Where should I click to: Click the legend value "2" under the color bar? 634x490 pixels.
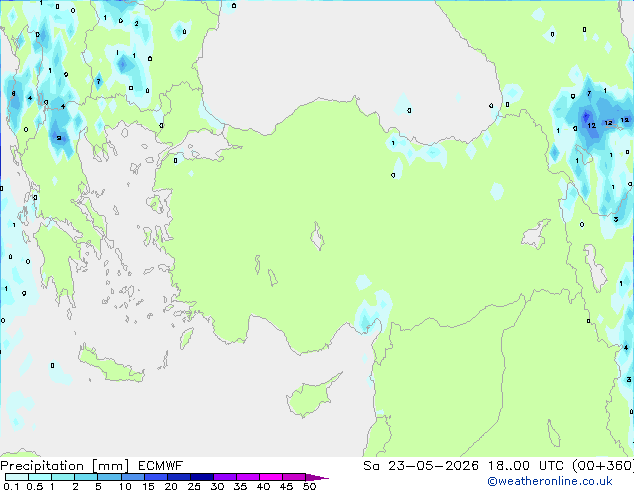coord(75,486)
